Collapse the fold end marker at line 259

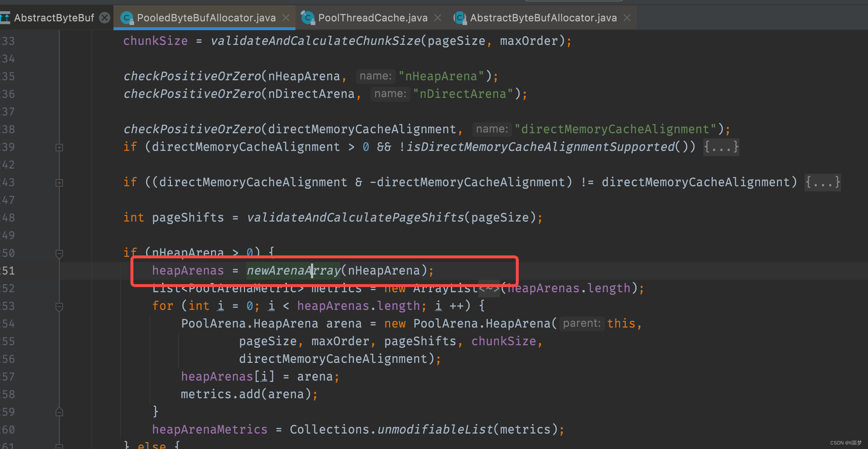point(59,412)
